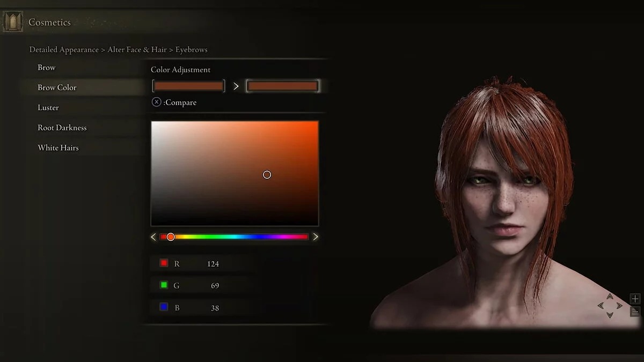
Task: Click the new color swatch on right
Action: pos(283,86)
